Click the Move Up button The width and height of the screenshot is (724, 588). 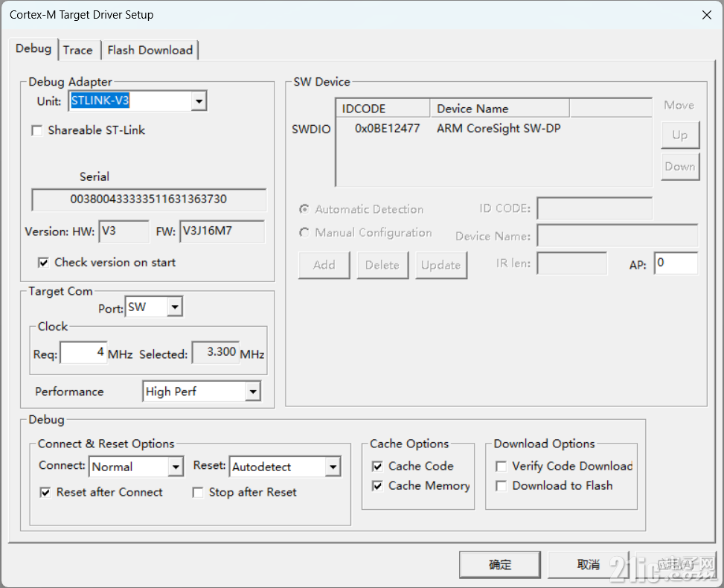click(x=680, y=135)
